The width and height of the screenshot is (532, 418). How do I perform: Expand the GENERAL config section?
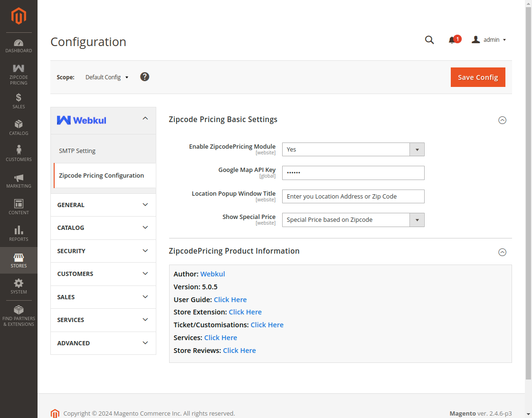pyautogui.click(x=103, y=205)
